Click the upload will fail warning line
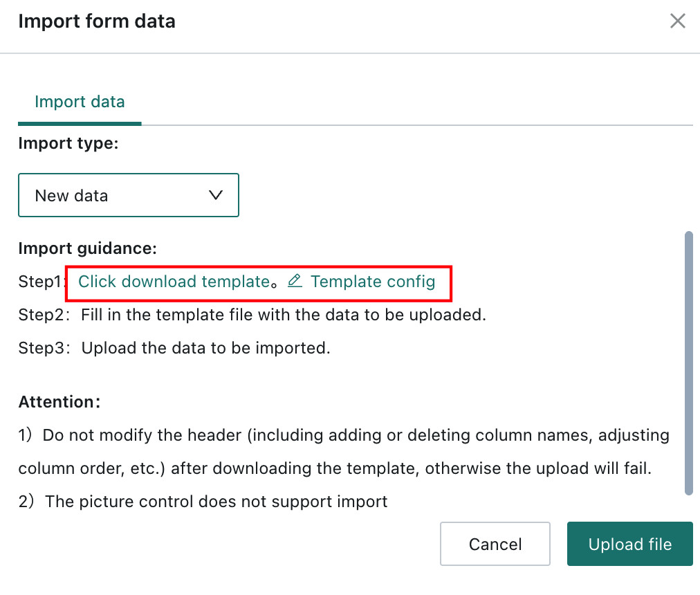 tap(335, 468)
